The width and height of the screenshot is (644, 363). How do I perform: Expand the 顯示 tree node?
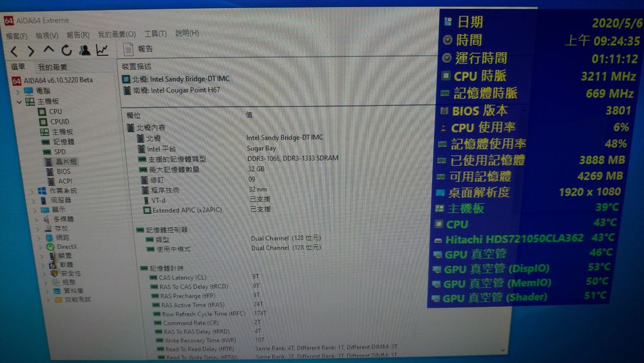[x=36, y=210]
